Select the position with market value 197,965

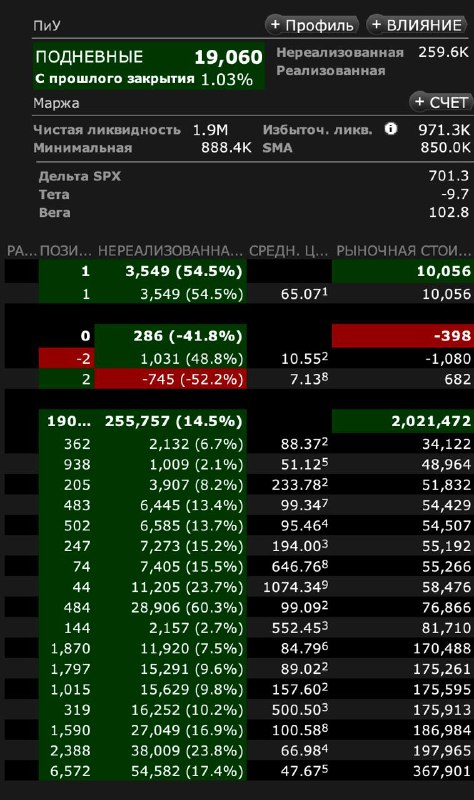pyautogui.click(x=239, y=751)
